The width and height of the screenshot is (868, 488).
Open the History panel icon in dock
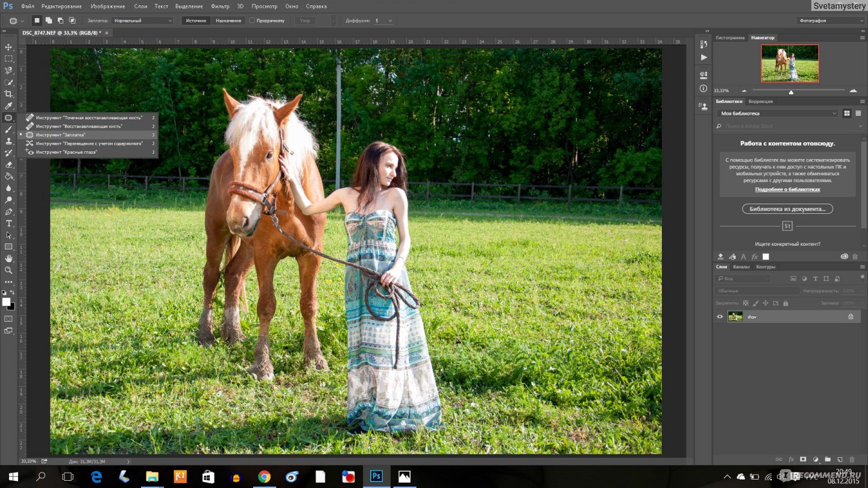pos(703,45)
